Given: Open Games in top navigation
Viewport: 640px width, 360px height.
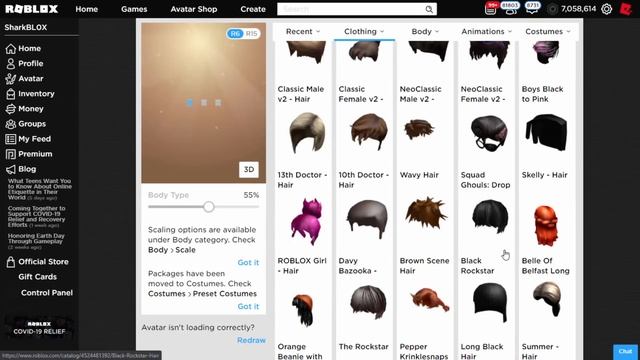Looking at the screenshot, I should 134,9.
